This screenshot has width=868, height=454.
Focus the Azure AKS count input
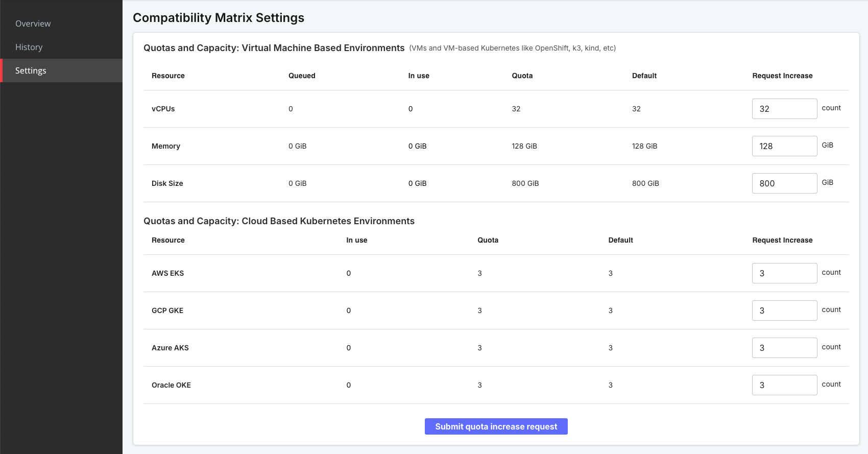[784, 348]
